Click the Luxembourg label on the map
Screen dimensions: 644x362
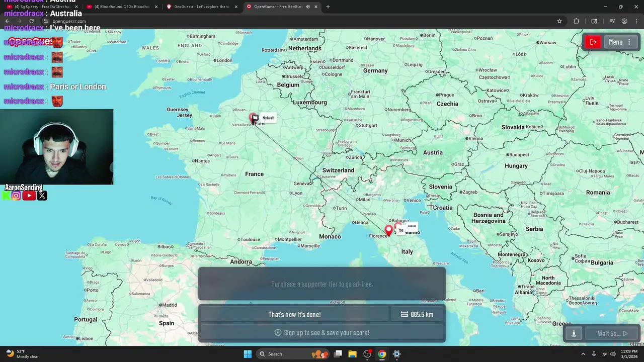coord(310,102)
